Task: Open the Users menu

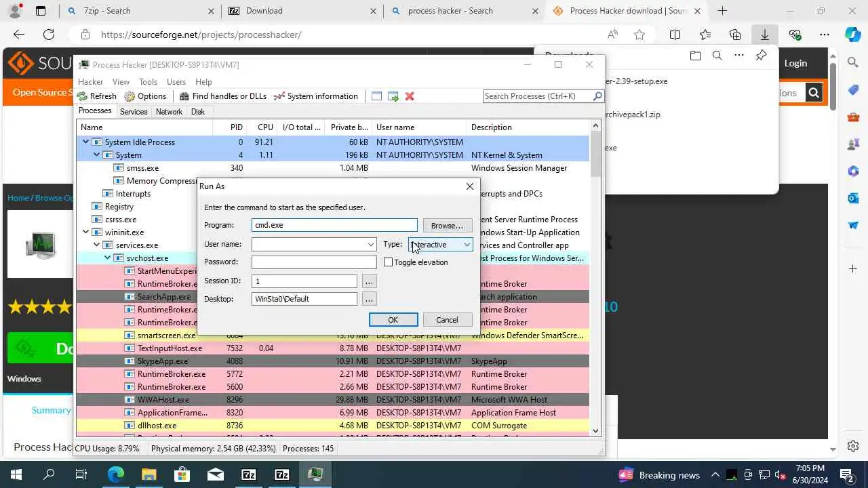Action: tap(176, 82)
